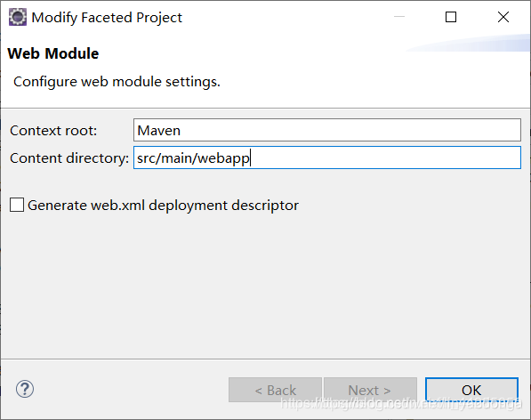Click the Modify Faceted Project title text
Image resolution: width=531 pixels, height=420 pixels.
107,18
